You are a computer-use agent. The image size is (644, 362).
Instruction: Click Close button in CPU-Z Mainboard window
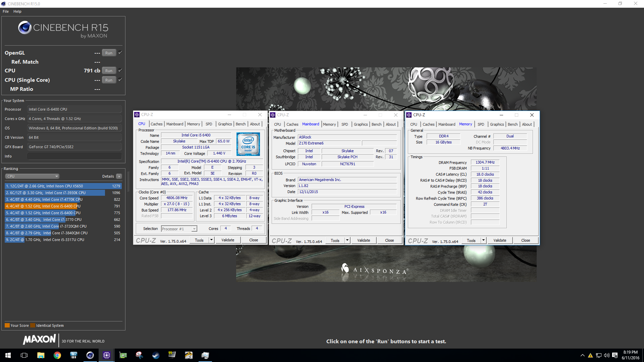389,240
